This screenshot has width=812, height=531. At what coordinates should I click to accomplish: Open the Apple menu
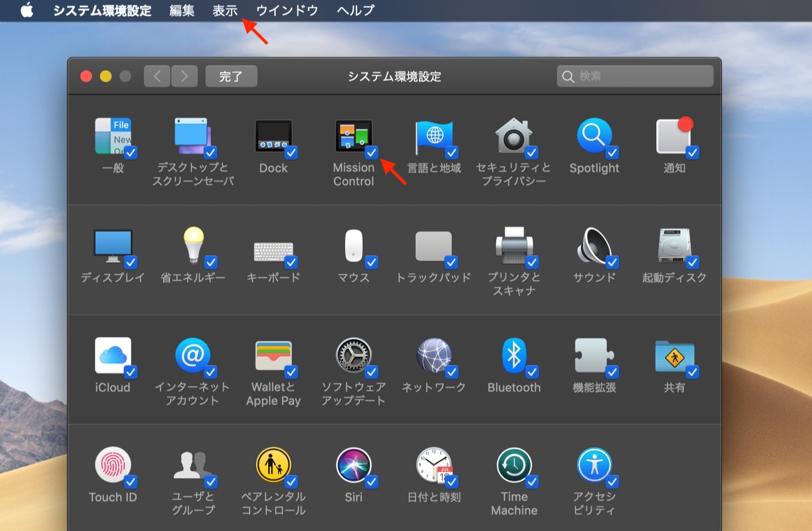(27, 10)
